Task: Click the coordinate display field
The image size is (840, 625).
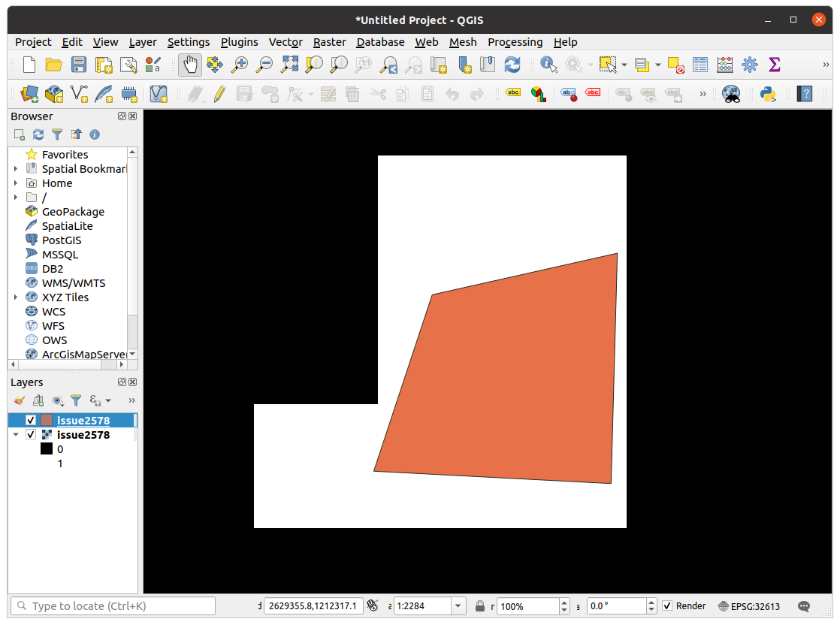Action: [313, 605]
